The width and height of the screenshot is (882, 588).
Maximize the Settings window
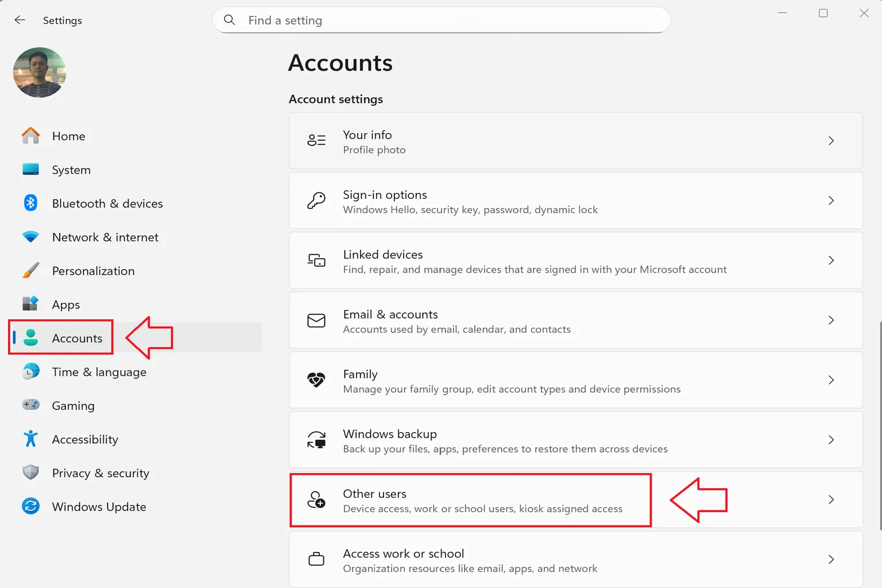pyautogui.click(x=823, y=13)
